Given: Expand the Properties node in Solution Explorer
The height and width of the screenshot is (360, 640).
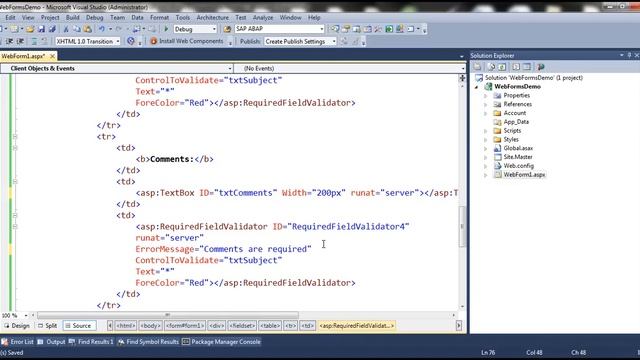Looking at the screenshot, I should [486, 96].
